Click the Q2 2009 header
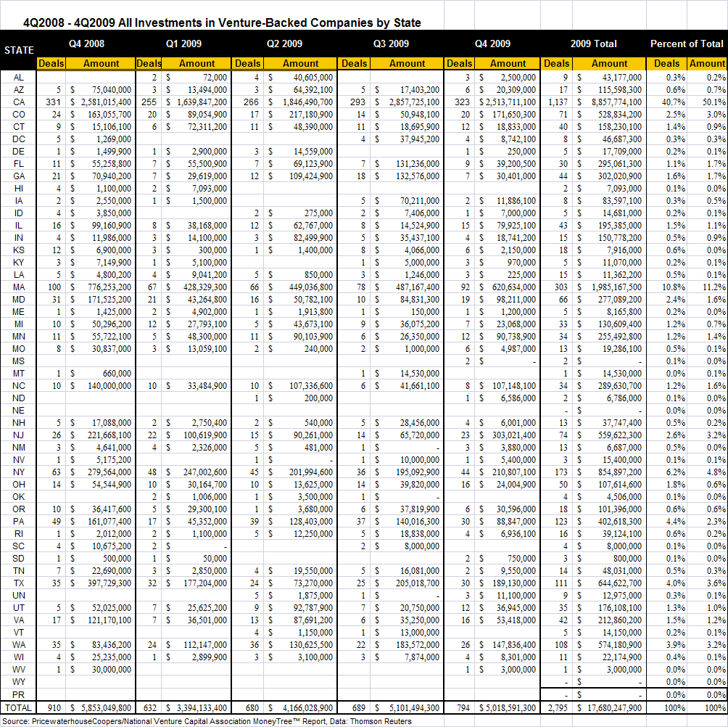This screenshot has height=727, width=728. click(x=284, y=44)
